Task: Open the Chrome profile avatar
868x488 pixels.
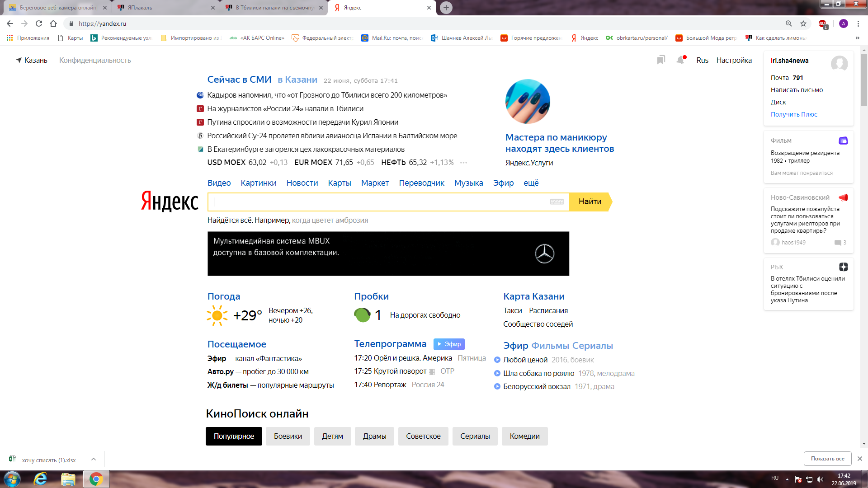Action: 844,23
